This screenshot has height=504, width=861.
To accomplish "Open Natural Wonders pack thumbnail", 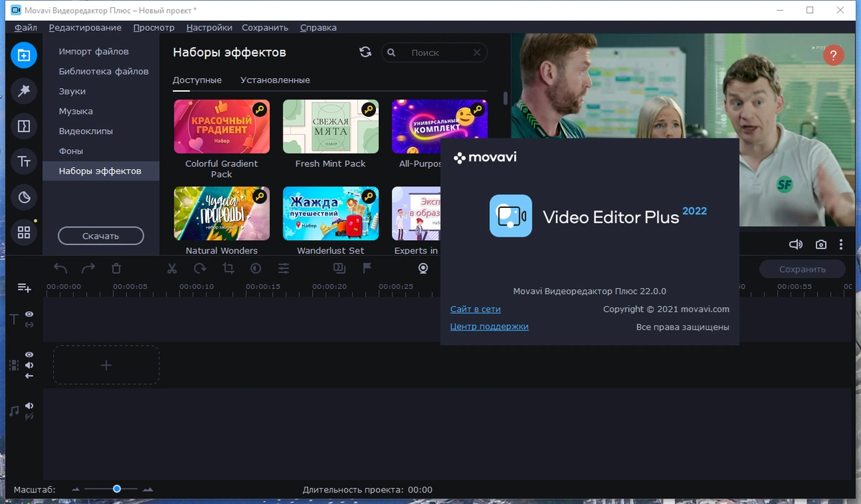I will point(222,214).
